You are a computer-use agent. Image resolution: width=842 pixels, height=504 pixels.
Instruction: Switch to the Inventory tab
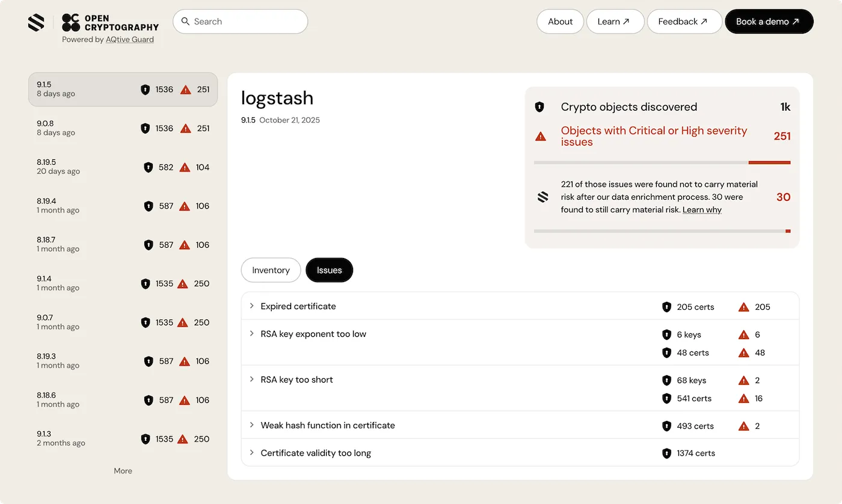pyautogui.click(x=271, y=270)
